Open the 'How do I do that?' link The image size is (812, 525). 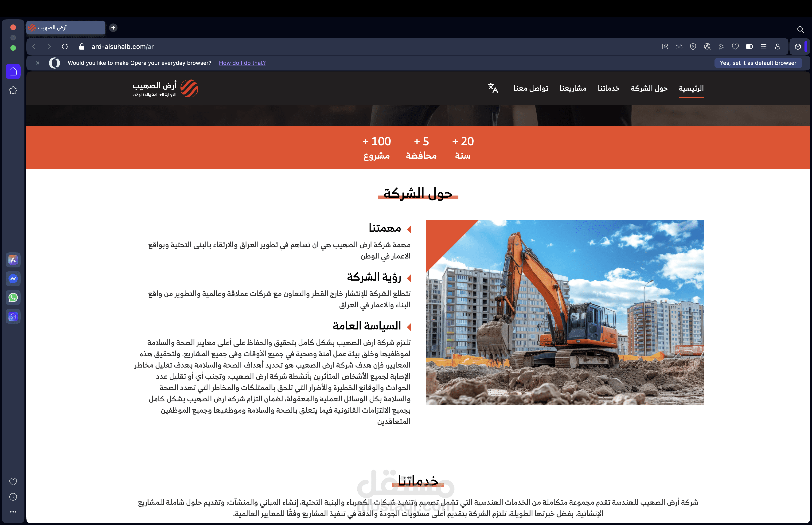(242, 63)
